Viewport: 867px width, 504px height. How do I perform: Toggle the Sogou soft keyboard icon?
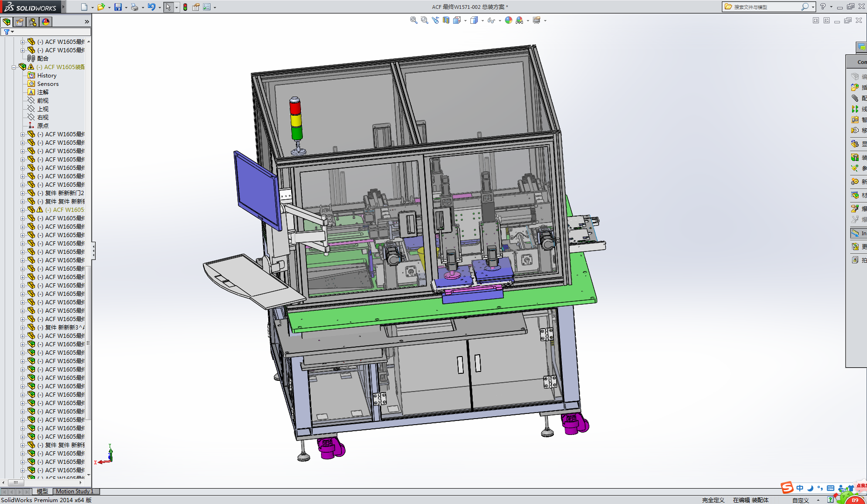pos(831,488)
